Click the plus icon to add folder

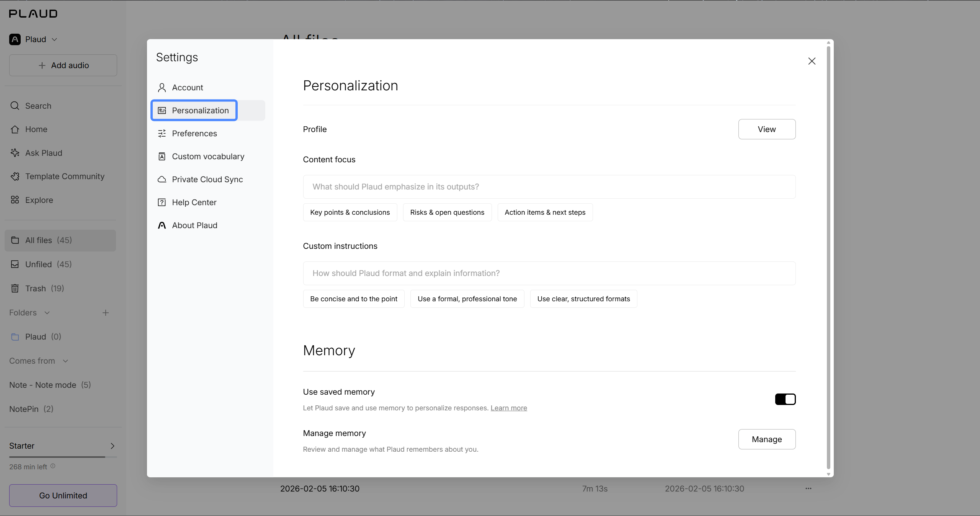(x=106, y=313)
